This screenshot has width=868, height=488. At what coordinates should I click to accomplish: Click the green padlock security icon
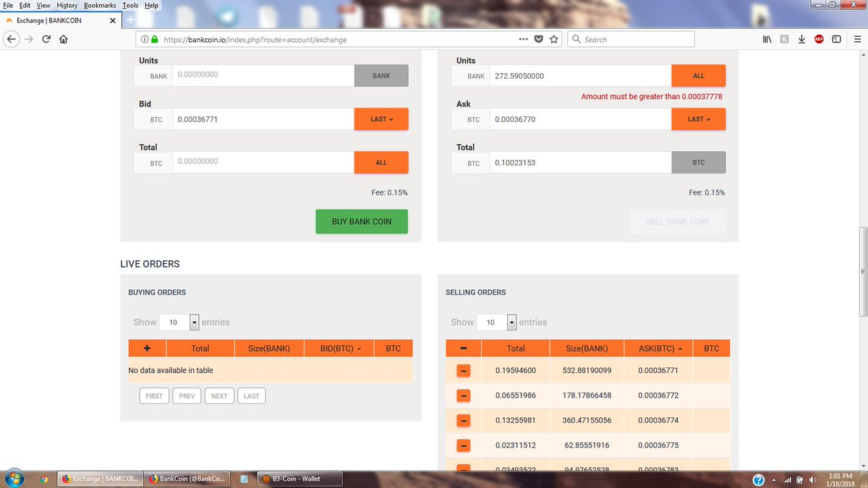154,40
